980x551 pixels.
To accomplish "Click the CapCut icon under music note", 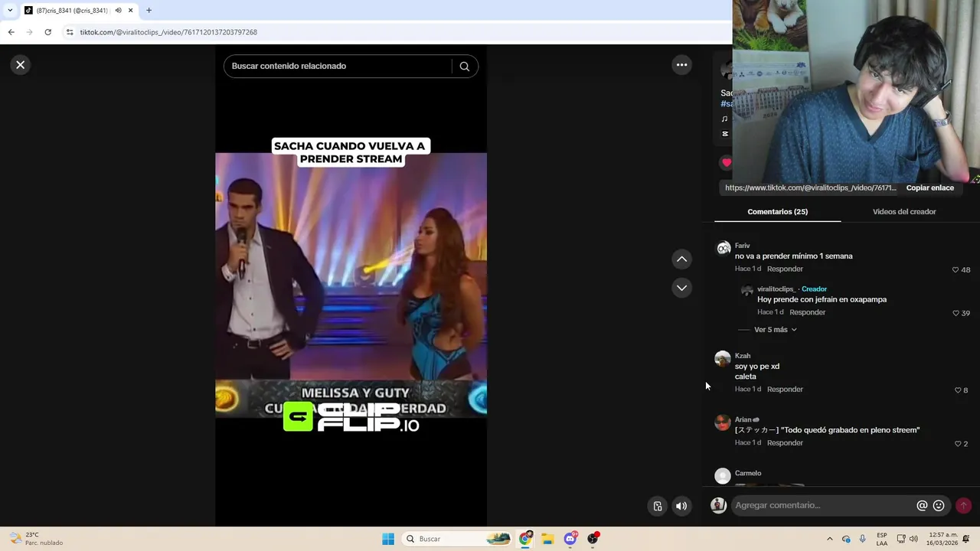I will [724, 134].
